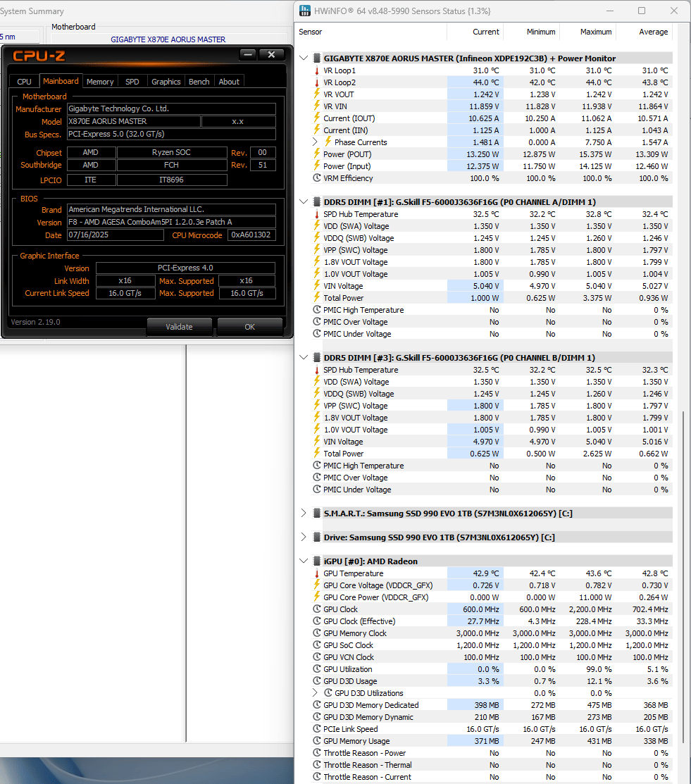Click the lightning icon beside Current (IOUT)
691x784 pixels.
tap(316, 118)
